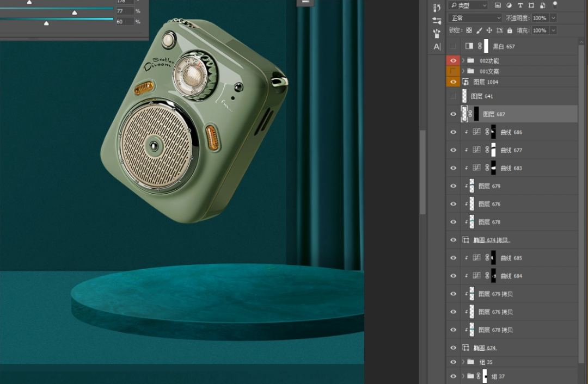Filter layers by adjustment layers icon
The height and width of the screenshot is (384, 588).
tap(509, 5)
